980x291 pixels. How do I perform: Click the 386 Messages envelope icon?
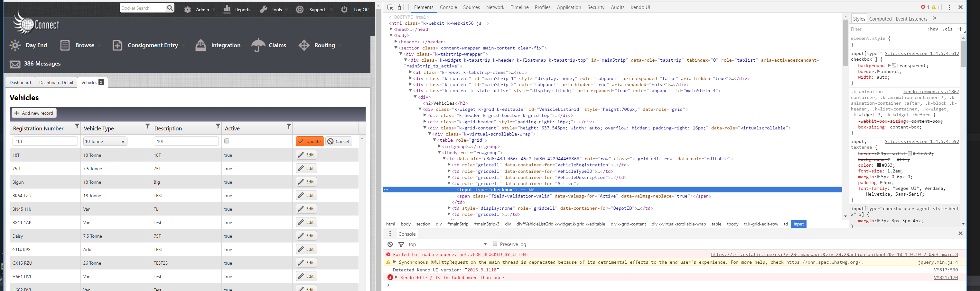point(15,64)
